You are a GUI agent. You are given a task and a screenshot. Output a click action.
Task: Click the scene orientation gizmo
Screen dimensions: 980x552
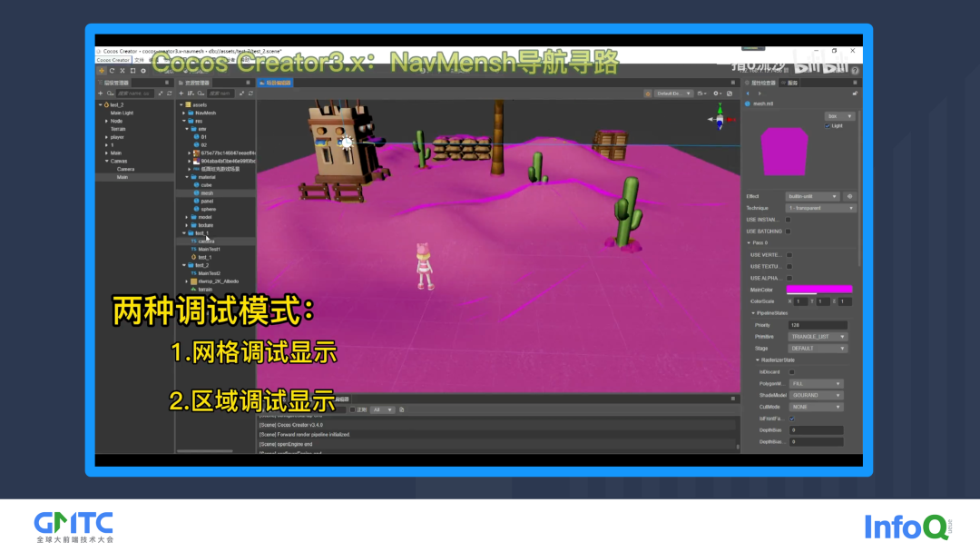pyautogui.click(x=720, y=118)
